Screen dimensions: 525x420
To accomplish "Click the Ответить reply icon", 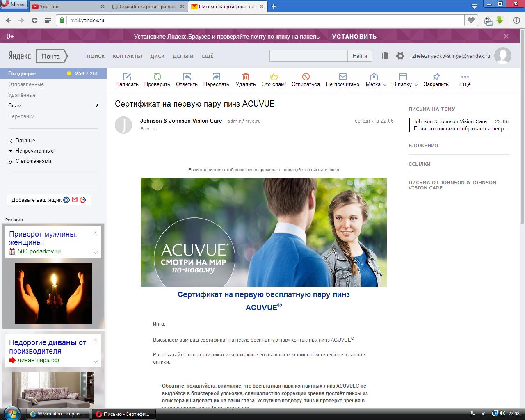I will pos(187,77).
